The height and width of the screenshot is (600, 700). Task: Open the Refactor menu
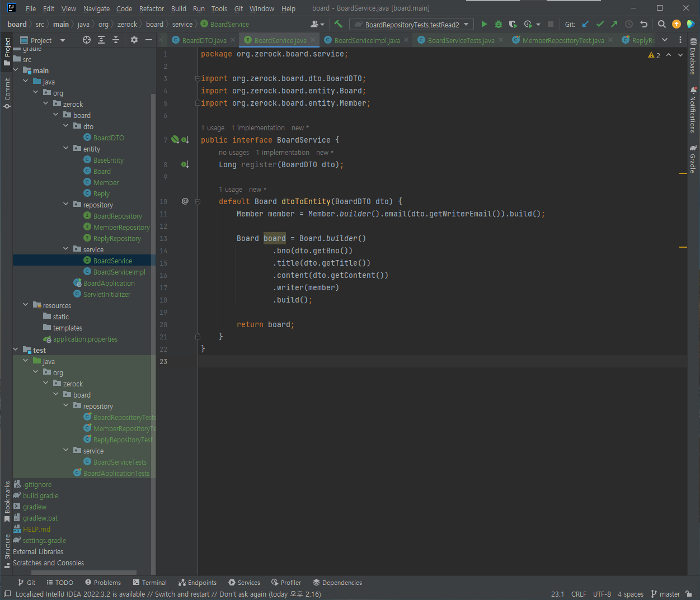(x=152, y=8)
